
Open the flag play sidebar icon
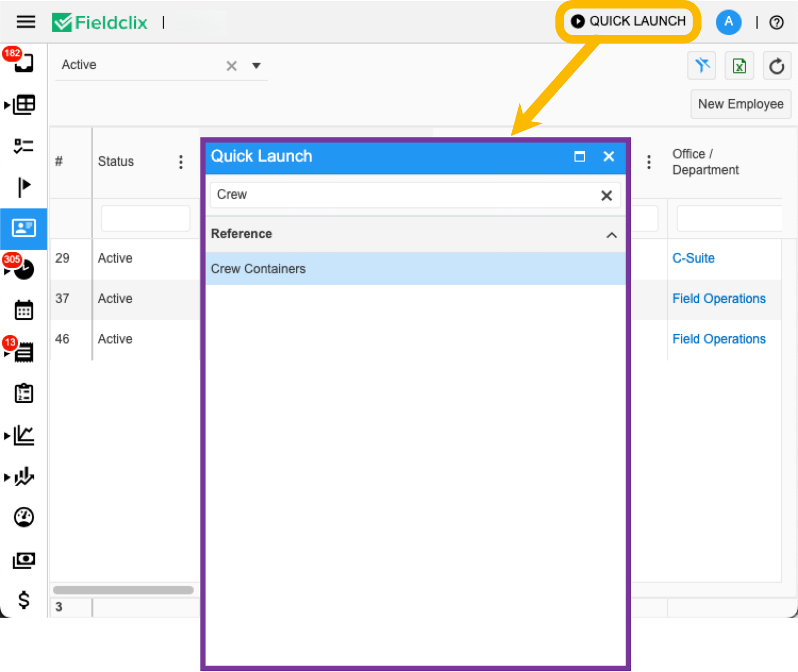[x=24, y=187]
